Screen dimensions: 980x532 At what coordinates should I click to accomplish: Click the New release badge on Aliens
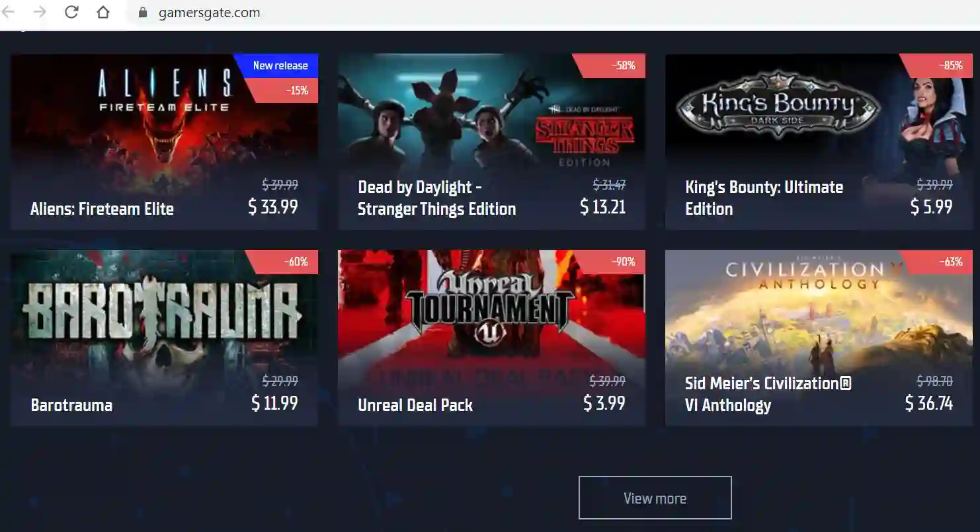pyautogui.click(x=280, y=65)
